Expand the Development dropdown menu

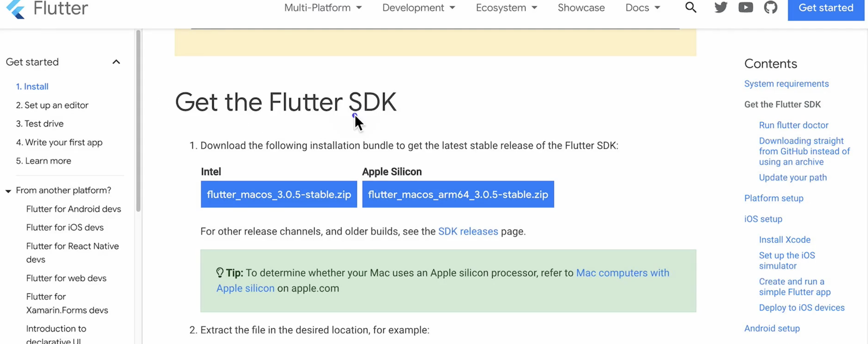pos(418,8)
